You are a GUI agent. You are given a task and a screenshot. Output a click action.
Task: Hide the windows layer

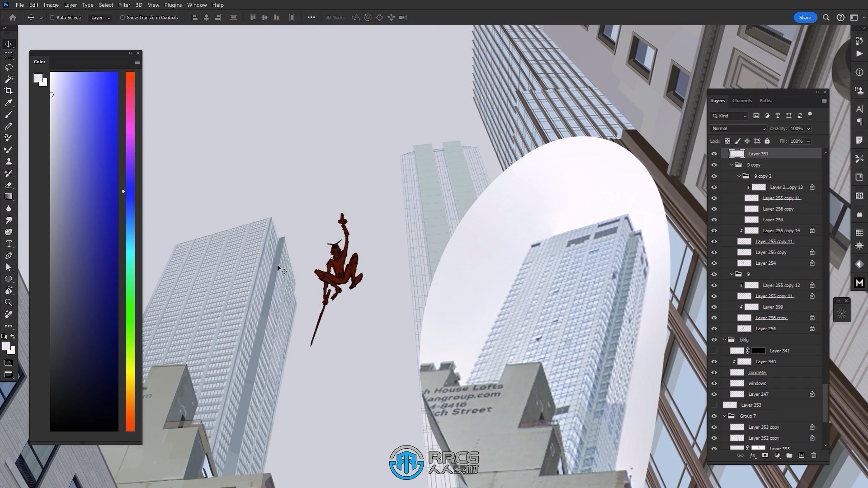coord(714,384)
